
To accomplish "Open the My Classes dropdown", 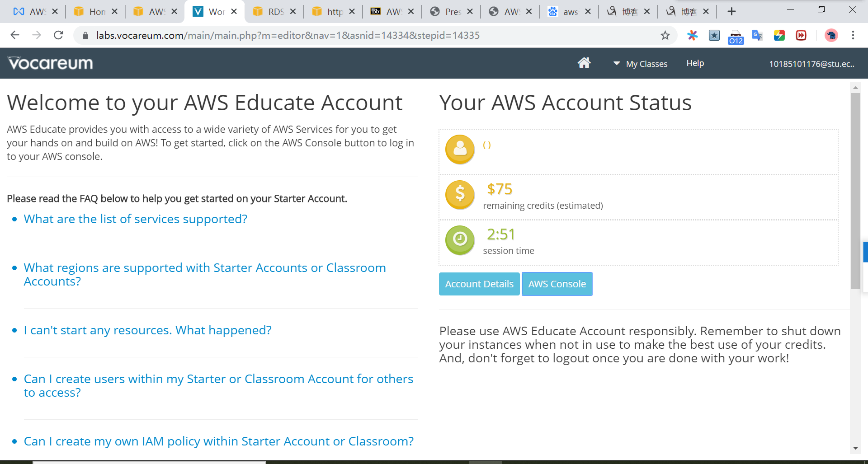I will click(x=640, y=64).
